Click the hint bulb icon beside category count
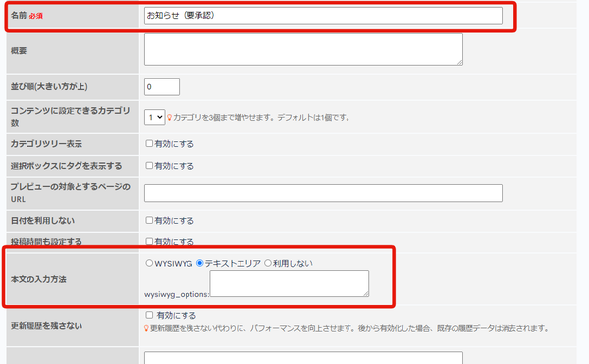The width and height of the screenshot is (589, 364). tap(170, 118)
